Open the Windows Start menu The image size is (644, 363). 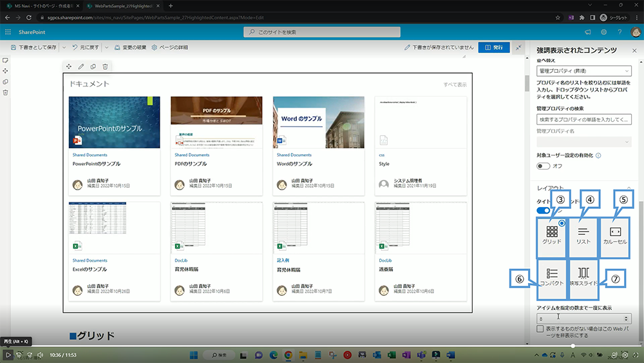tap(194, 355)
